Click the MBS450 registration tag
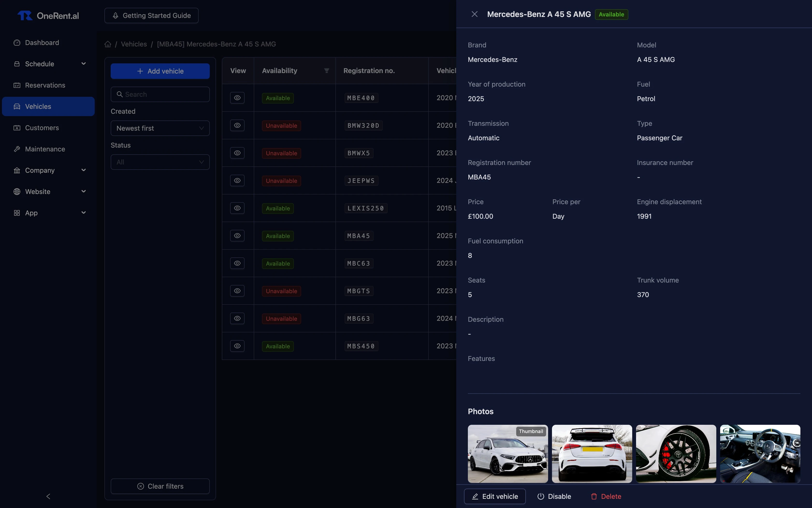Viewport: 812px width, 508px height. [x=361, y=346]
